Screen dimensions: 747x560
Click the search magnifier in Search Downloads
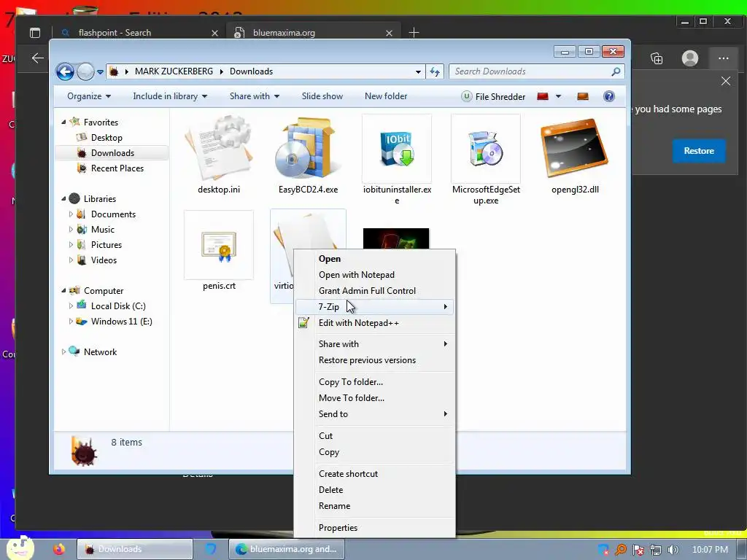pos(616,71)
